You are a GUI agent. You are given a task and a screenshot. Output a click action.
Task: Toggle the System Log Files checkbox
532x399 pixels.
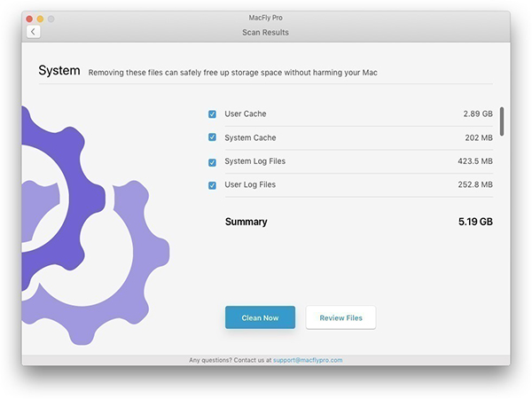tap(212, 162)
